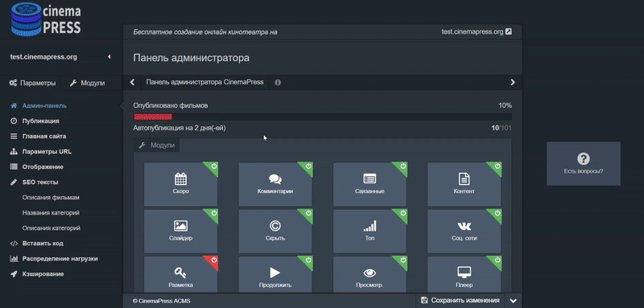Enable the red Разметка module power toggle
Screen dimensions: 644x308
214,260
